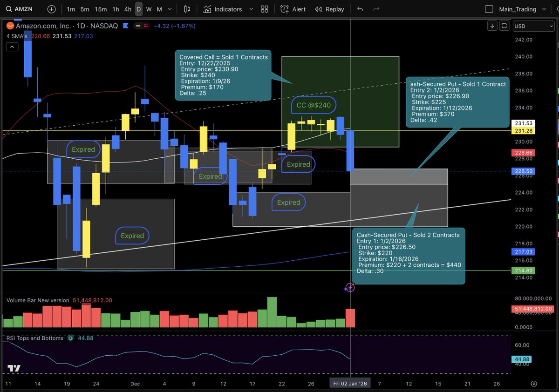Add a symbol with the plus icon
559x392 pixels.
pos(51,9)
